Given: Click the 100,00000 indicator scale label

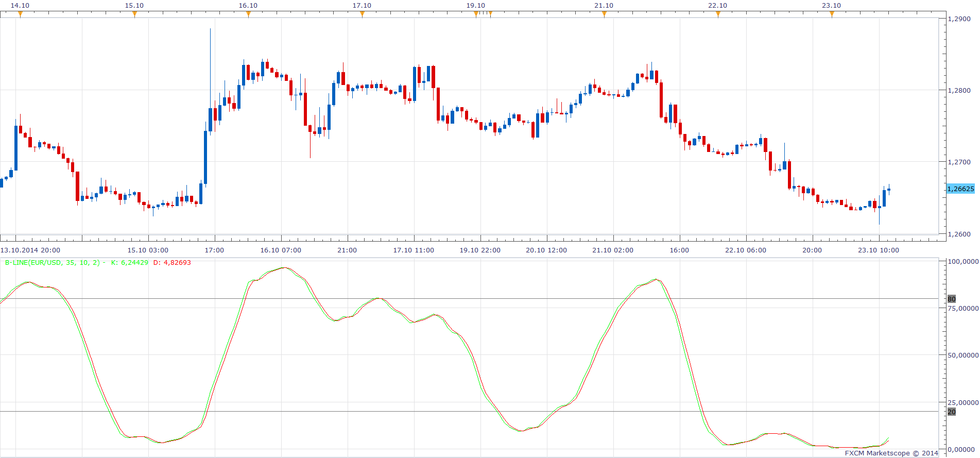Looking at the screenshot, I should point(963,262).
